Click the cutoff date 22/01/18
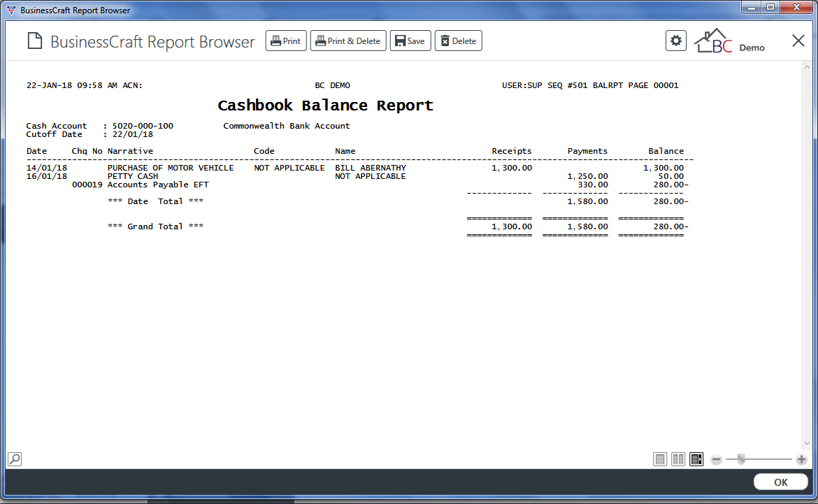 coord(133,134)
